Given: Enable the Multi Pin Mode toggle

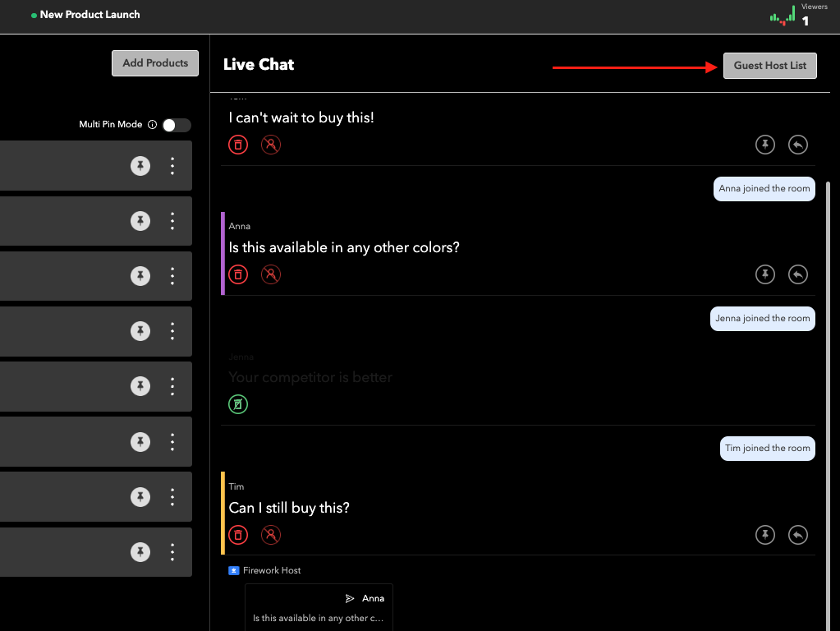Looking at the screenshot, I should (x=176, y=124).
